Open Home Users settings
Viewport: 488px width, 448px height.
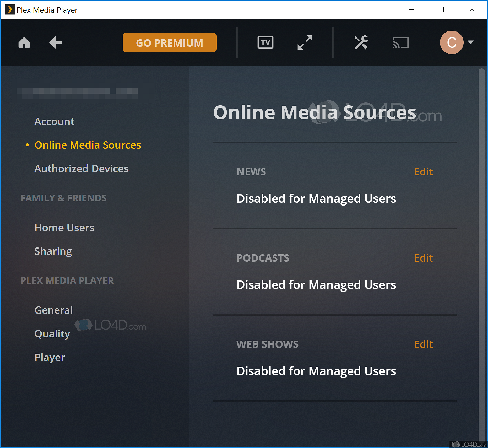pos(64,228)
